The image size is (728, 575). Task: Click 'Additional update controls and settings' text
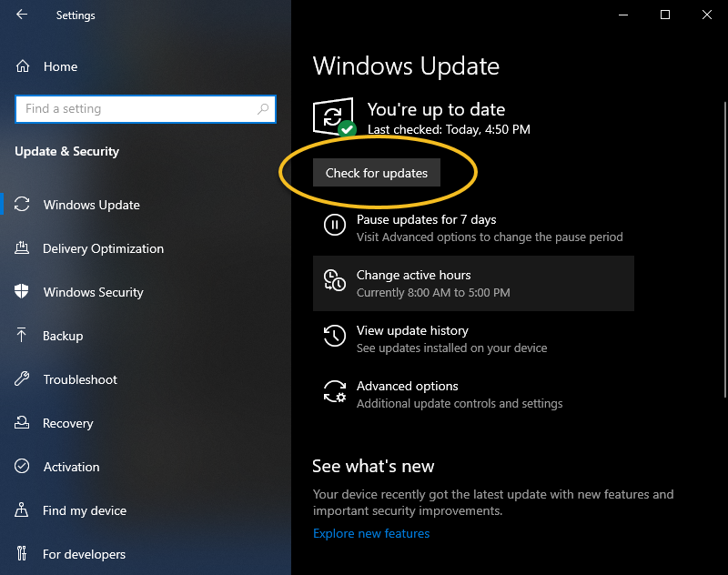point(460,403)
